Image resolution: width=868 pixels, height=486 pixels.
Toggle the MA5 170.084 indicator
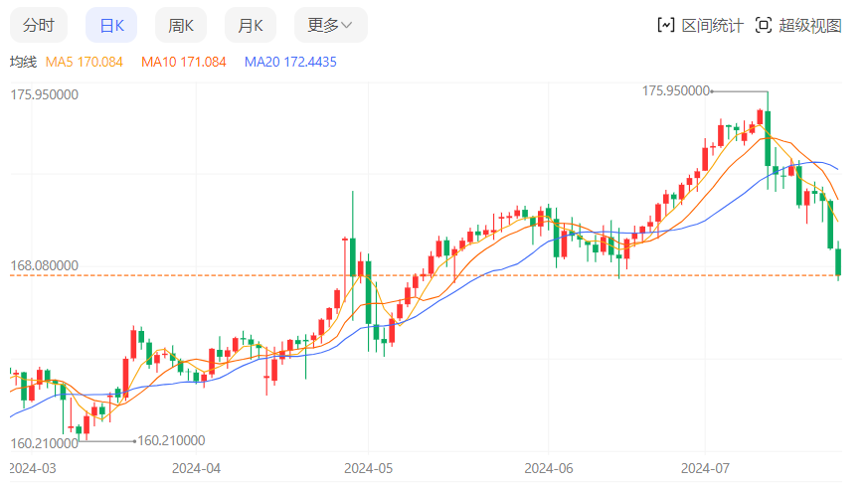87,62
